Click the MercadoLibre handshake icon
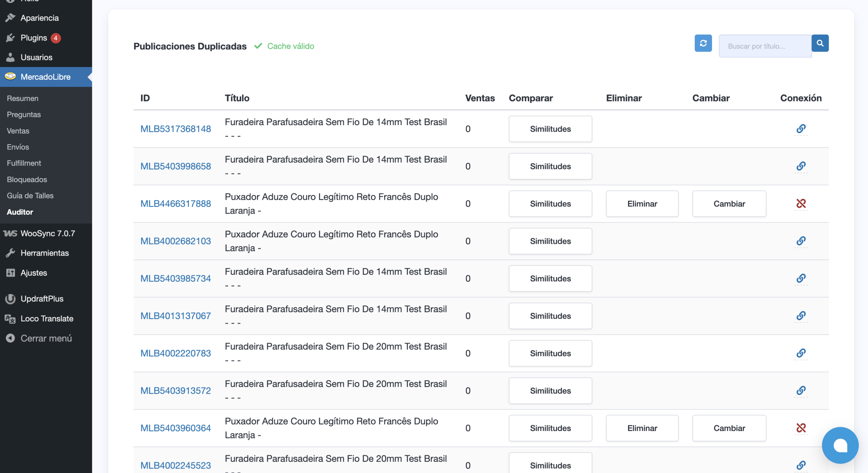Image resolution: width=868 pixels, height=473 pixels. 11,76
